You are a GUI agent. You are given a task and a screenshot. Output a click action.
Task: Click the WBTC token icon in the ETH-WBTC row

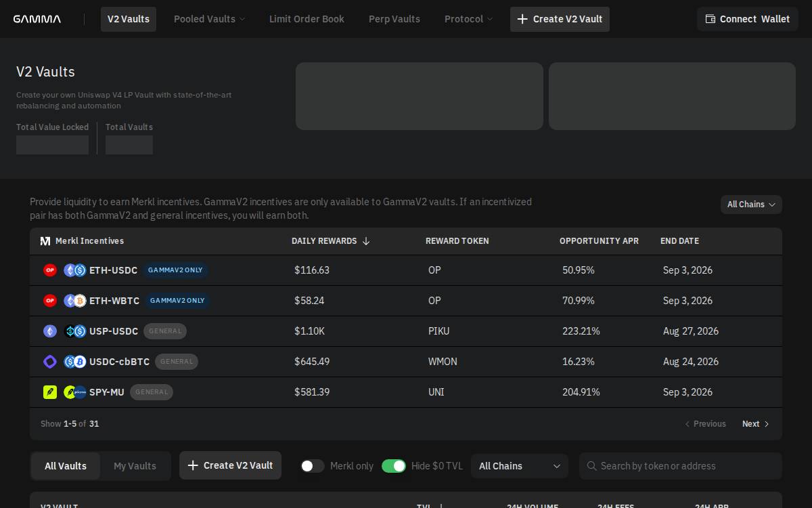tap(80, 301)
